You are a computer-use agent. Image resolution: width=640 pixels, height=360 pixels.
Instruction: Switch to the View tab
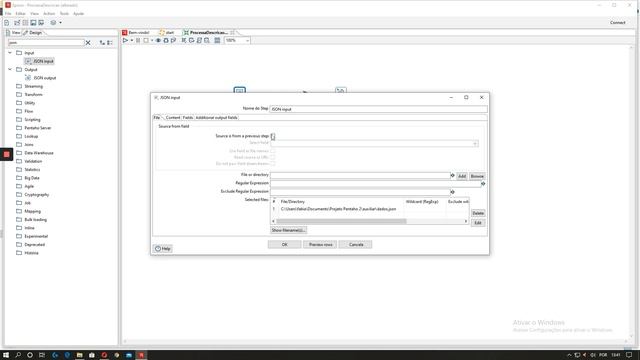[13, 32]
